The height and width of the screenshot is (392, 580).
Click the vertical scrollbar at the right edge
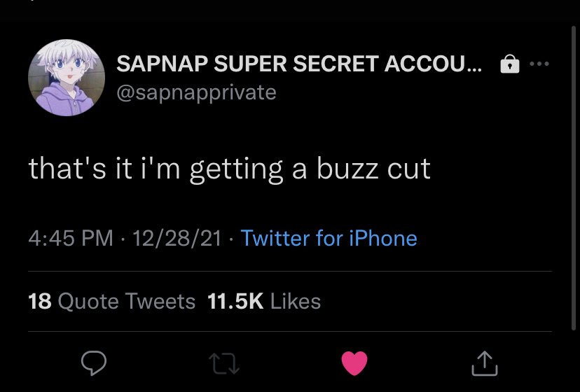tap(574, 178)
